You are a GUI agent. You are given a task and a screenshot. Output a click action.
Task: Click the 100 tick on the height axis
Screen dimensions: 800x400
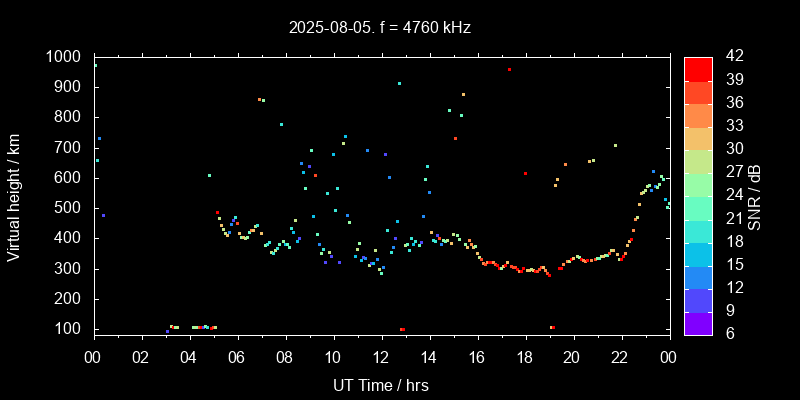click(x=71, y=329)
